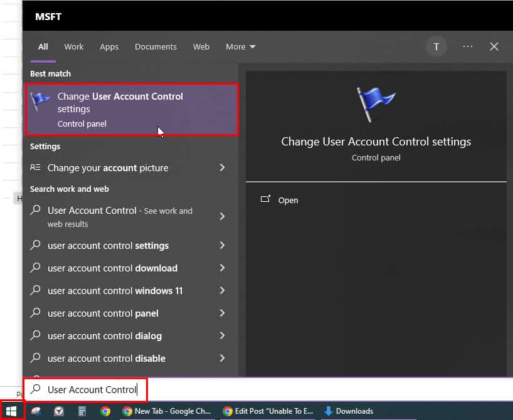The width and height of the screenshot is (513, 420).
Task: Click the blue flag icon in preview pane
Action: click(x=376, y=105)
